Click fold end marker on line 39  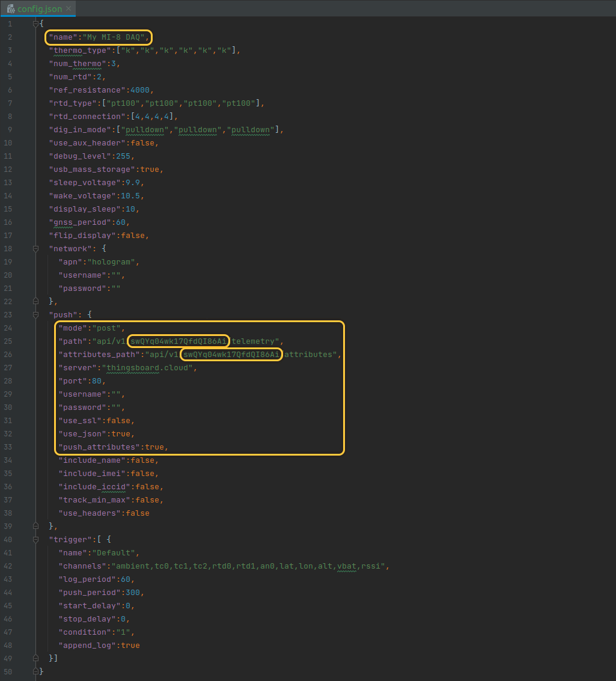35,526
